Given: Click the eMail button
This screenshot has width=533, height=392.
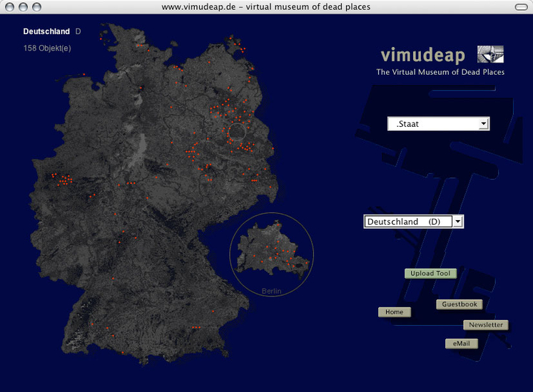Looking at the screenshot, I should (x=461, y=344).
